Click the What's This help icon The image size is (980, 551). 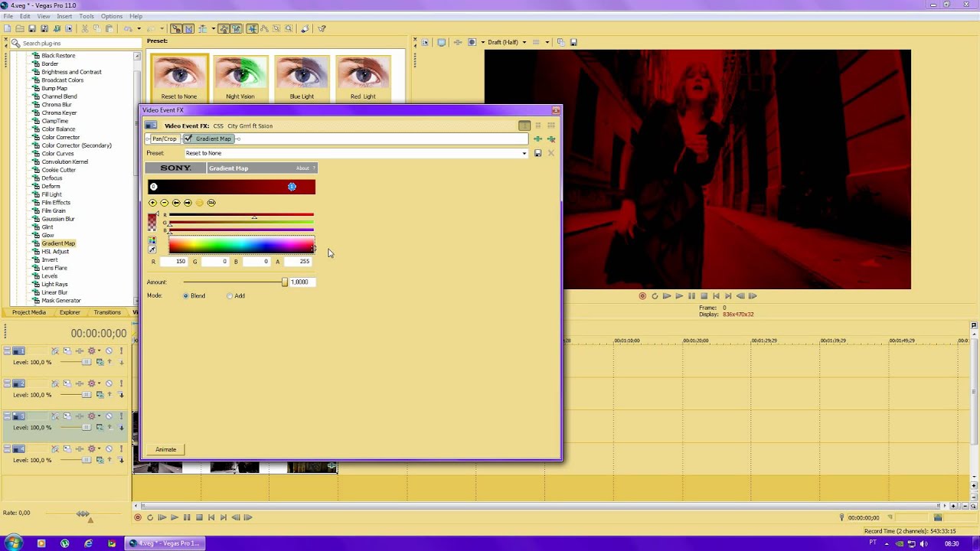(322, 29)
